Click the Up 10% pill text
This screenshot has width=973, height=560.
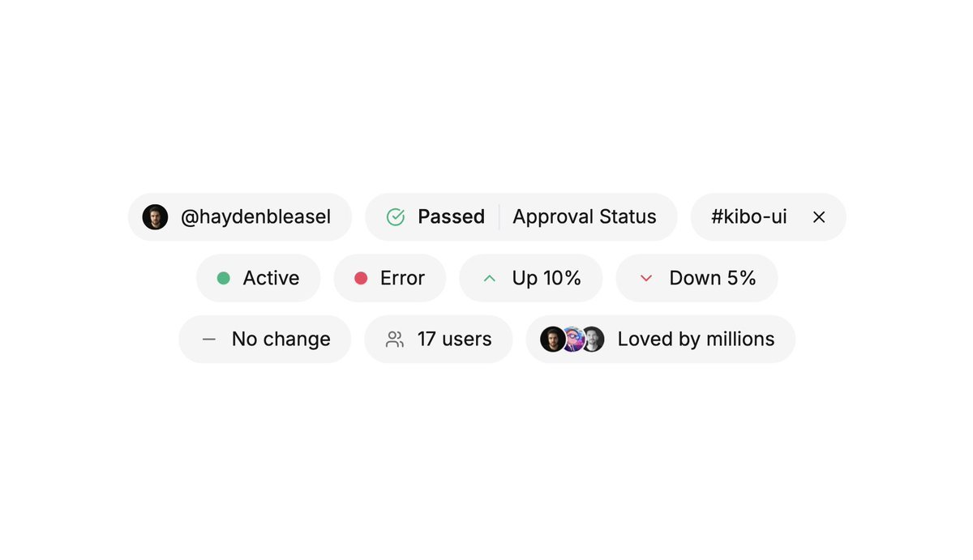(x=547, y=278)
